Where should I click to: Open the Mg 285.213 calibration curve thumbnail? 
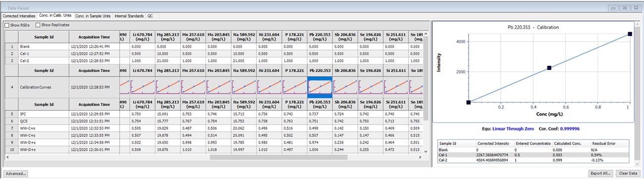(168, 87)
